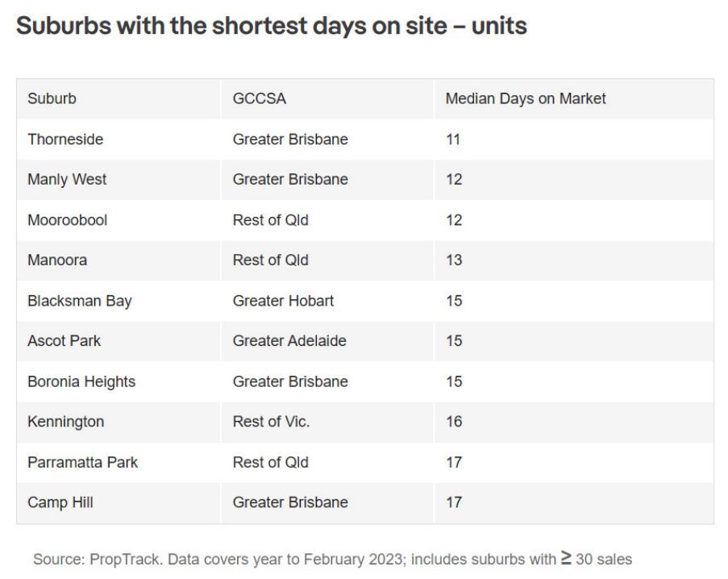Click the Mooroobool table entry
Screen dimensions: 728x579
[67, 220]
